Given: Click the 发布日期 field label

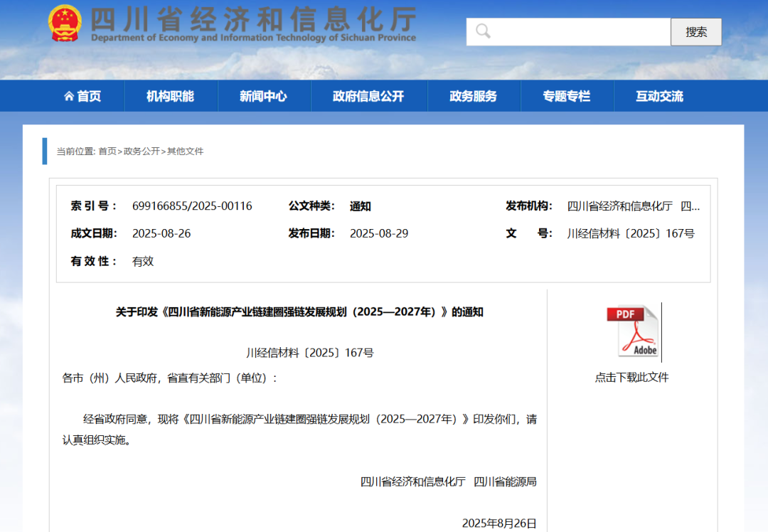Looking at the screenshot, I should click(311, 233).
